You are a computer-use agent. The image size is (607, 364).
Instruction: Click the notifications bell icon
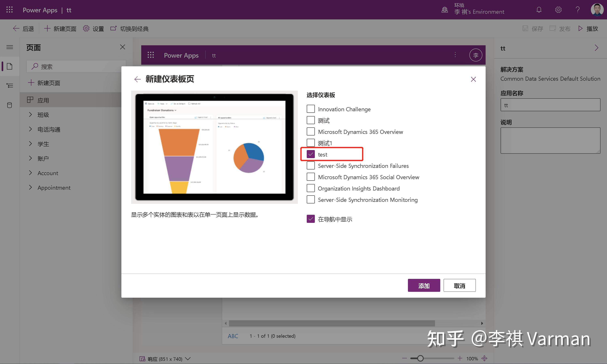pyautogui.click(x=539, y=10)
